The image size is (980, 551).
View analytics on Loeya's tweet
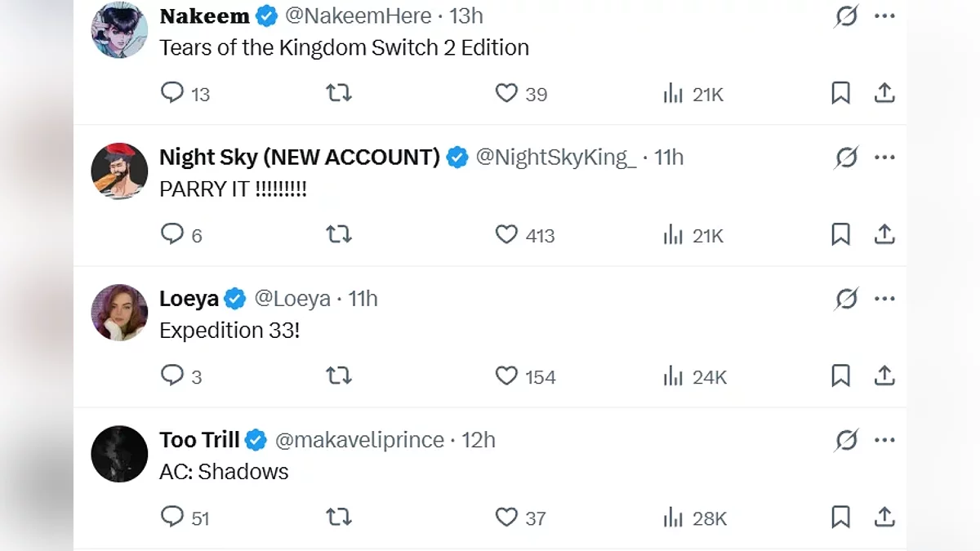[674, 376]
